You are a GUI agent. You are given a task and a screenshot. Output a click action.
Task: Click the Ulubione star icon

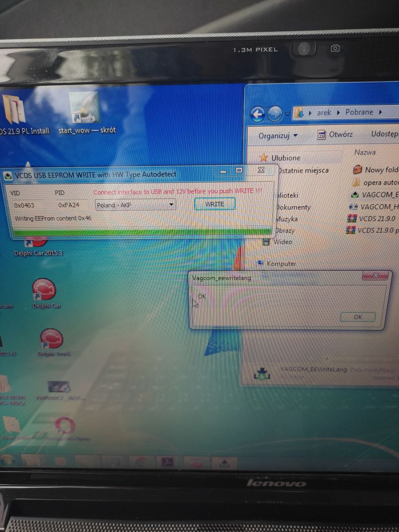click(264, 158)
